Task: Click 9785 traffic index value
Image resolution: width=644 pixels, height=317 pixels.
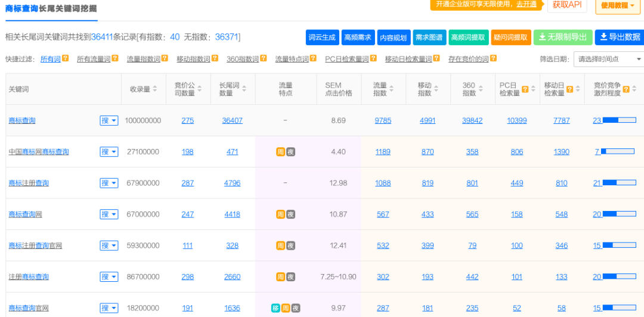Action: [383, 121]
